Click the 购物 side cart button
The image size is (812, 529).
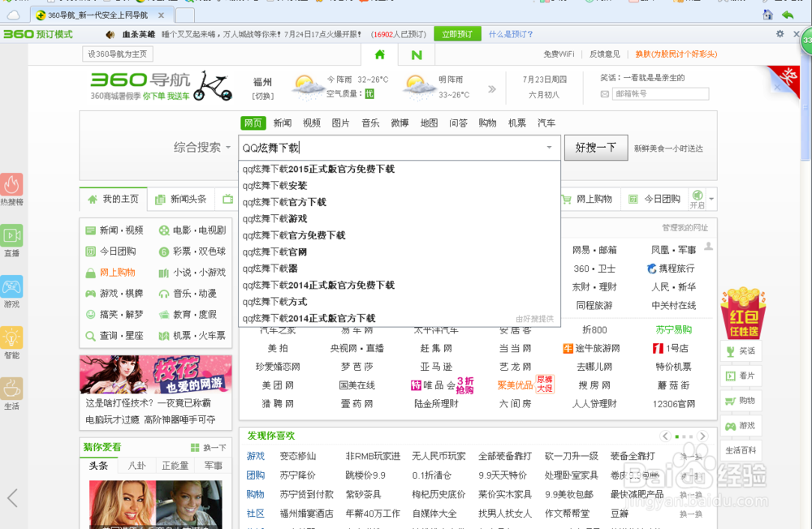[x=741, y=401]
